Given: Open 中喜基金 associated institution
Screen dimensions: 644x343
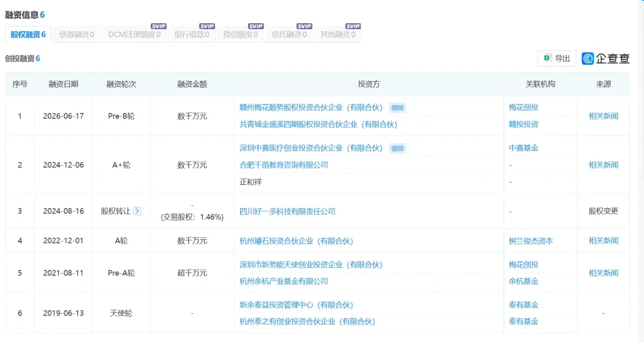Looking at the screenshot, I should [x=524, y=149].
